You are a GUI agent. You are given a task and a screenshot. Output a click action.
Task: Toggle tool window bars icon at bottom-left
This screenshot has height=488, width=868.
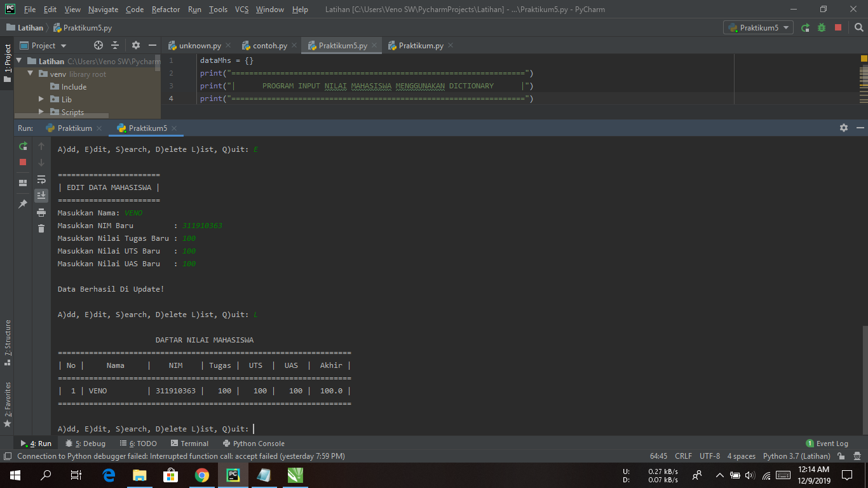pos(7,456)
